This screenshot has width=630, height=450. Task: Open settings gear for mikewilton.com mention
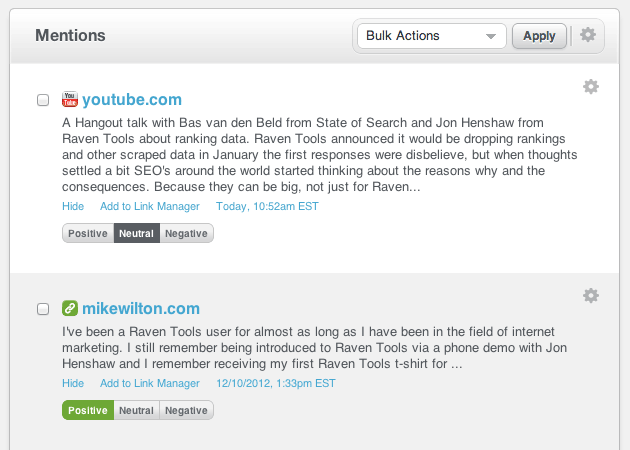[x=591, y=296]
